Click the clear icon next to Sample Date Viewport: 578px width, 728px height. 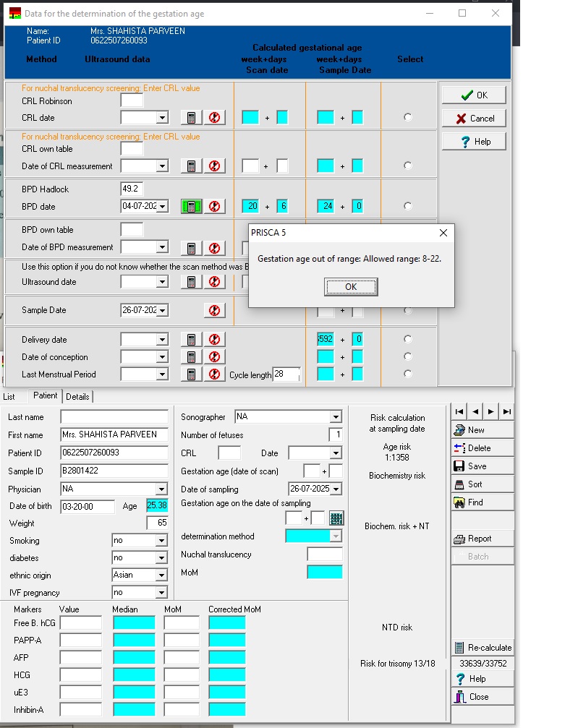click(x=213, y=310)
